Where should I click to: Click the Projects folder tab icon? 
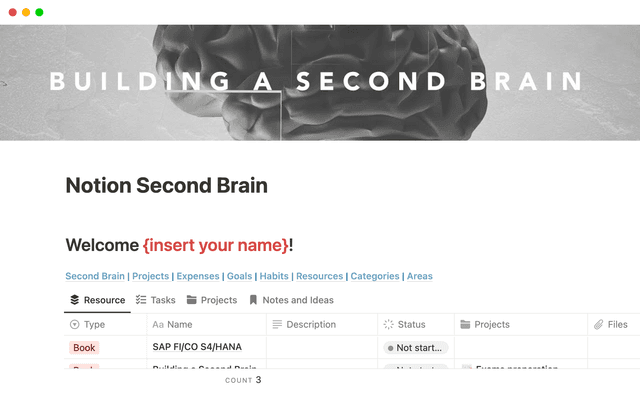click(191, 300)
